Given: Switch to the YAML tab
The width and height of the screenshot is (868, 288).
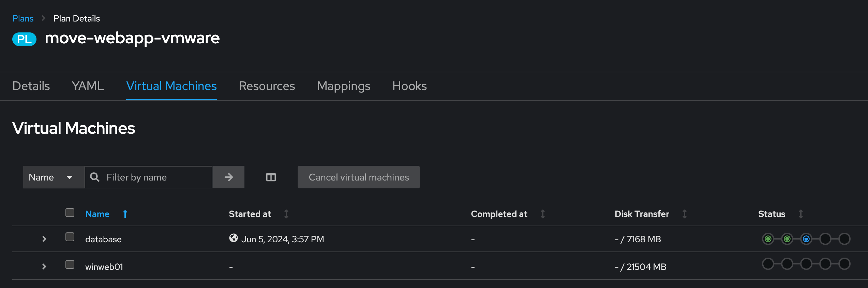Looking at the screenshot, I should pos(88,86).
